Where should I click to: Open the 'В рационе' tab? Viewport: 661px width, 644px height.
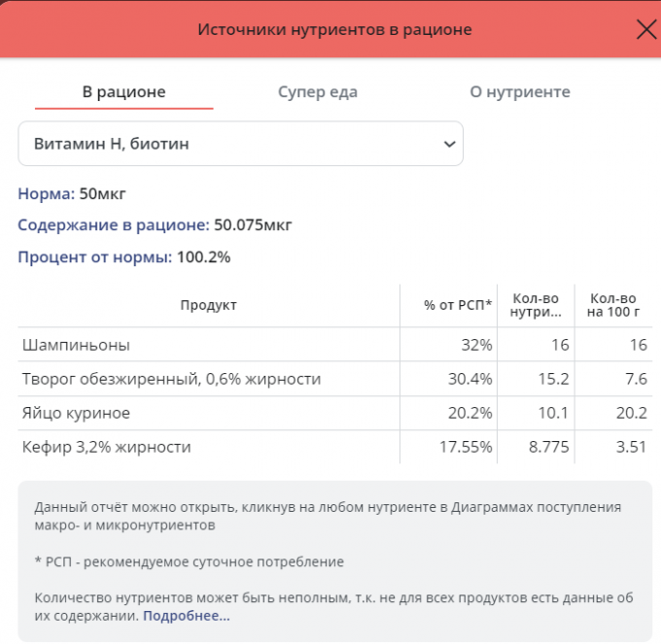(x=123, y=92)
